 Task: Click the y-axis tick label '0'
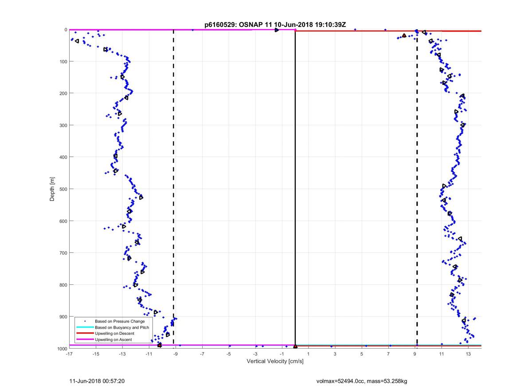[66, 30]
